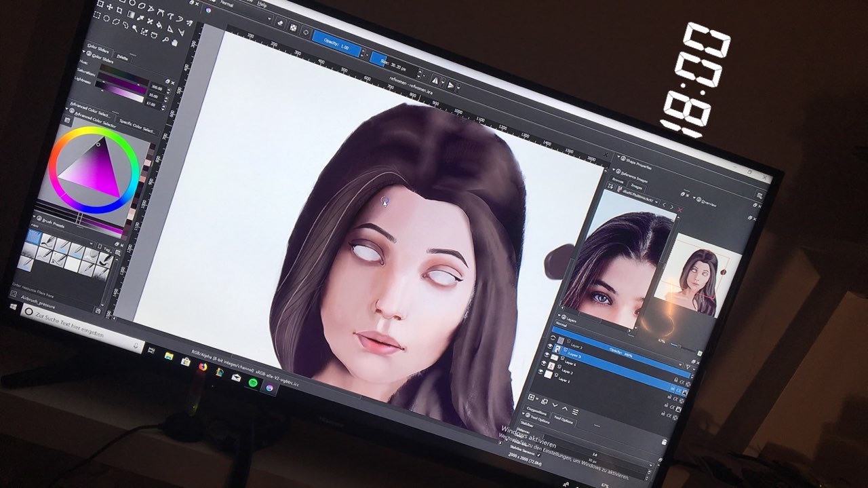This screenshot has height=488, width=868.
Task: Expand the reference image file dropdown
Action: tap(656, 203)
